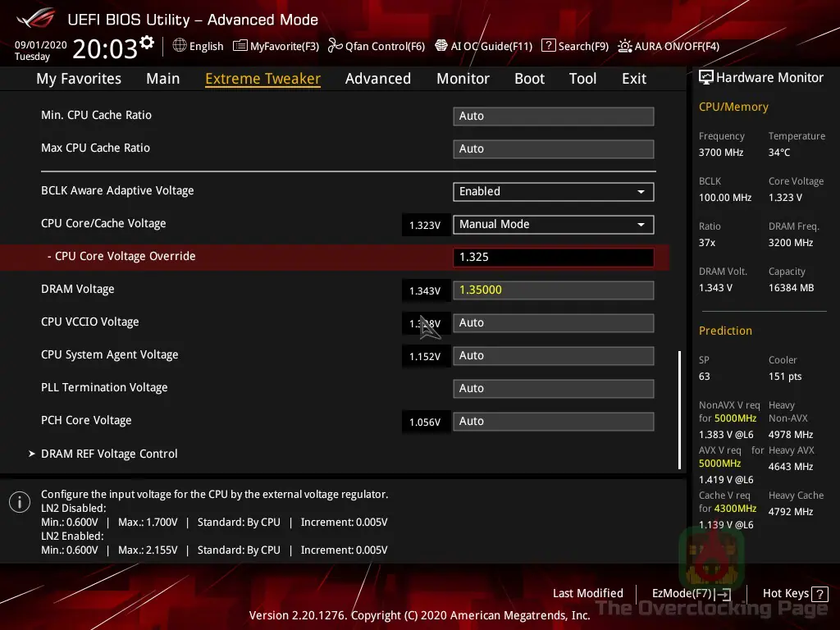This screenshot has height=630, width=840.
Task: Edit the CPU Core Voltage Override value
Action: [553, 257]
